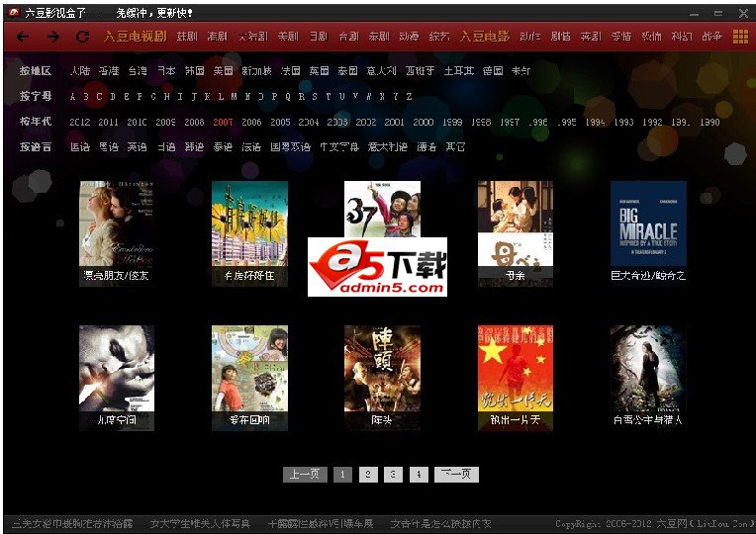Go forward with the right arrow icon
756x534 pixels.
[x=53, y=37]
